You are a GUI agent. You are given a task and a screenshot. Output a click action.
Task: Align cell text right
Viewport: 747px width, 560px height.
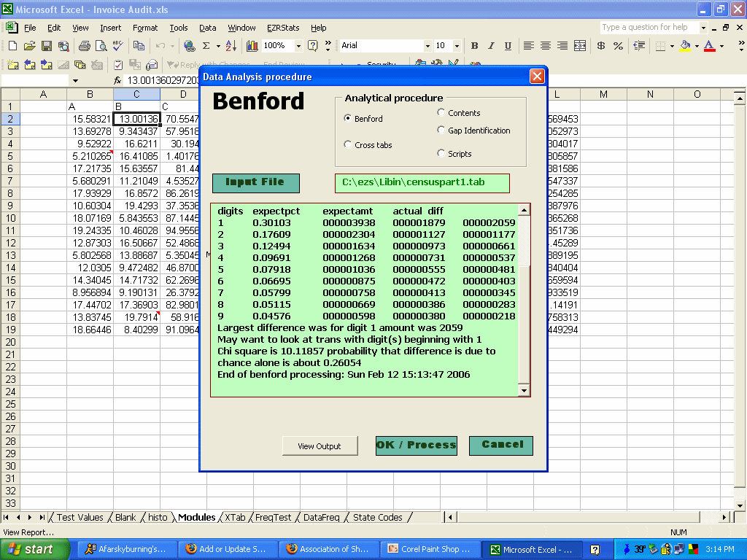tap(562, 46)
